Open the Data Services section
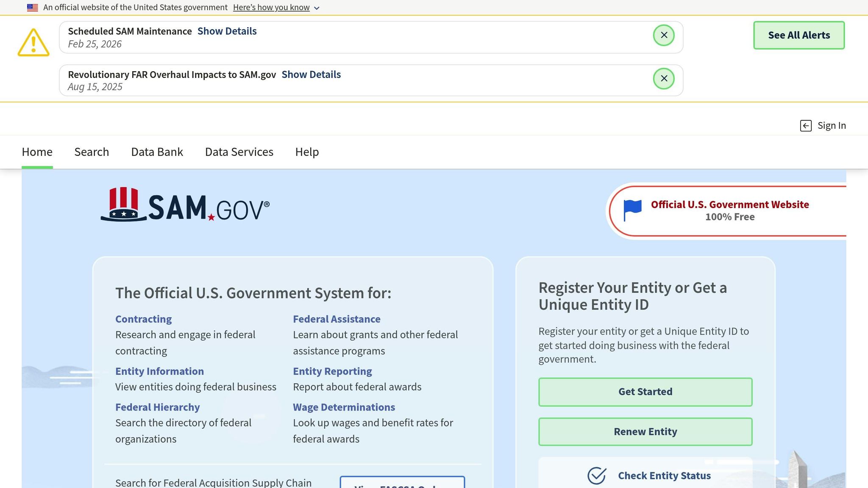Viewport: 868px width, 488px height. pyautogui.click(x=239, y=152)
